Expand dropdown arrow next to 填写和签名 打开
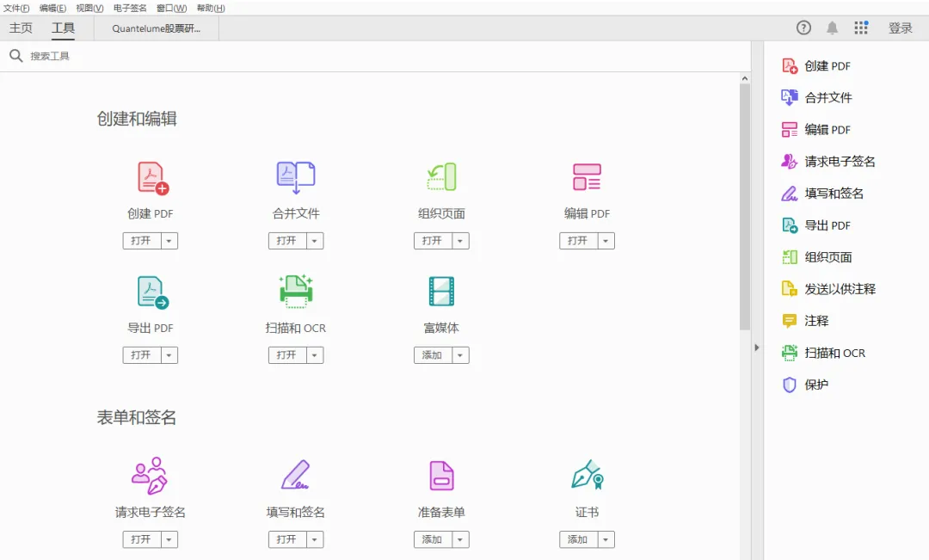The image size is (929, 560). [x=315, y=539]
